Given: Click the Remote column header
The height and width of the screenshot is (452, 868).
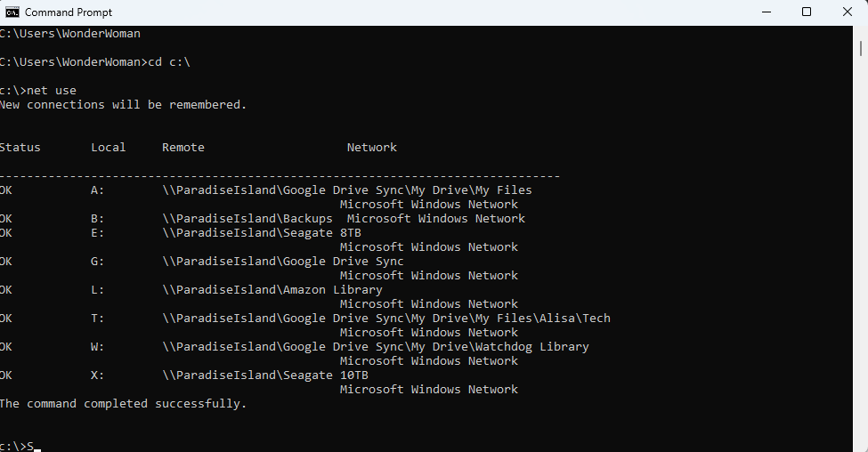Looking at the screenshot, I should click(183, 147).
